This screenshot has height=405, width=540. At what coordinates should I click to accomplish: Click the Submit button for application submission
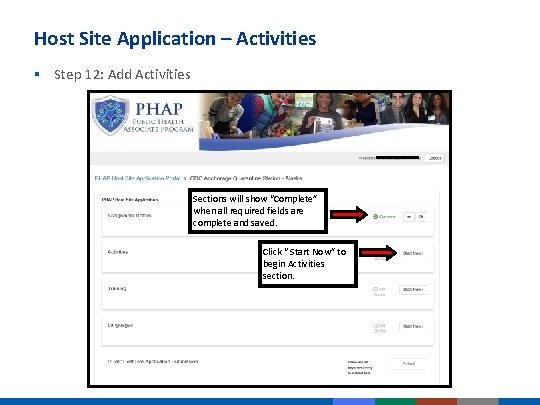(409, 364)
